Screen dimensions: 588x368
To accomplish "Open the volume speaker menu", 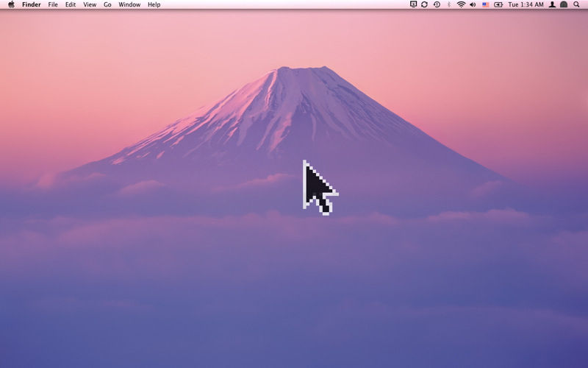I will [x=473, y=4].
